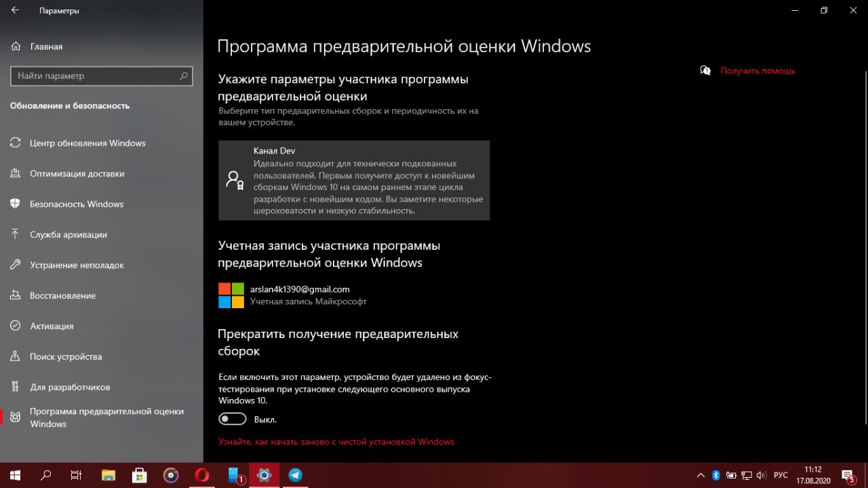
Task: Expand hidden system tray icons
Action: tap(701, 475)
